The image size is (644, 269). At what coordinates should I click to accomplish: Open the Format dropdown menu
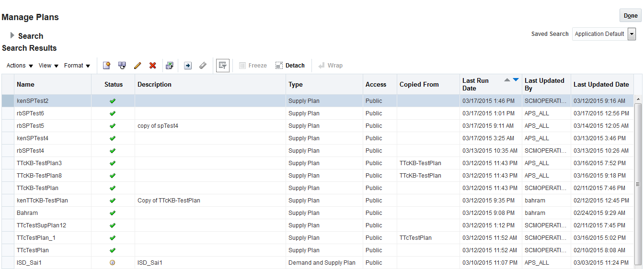click(x=77, y=66)
